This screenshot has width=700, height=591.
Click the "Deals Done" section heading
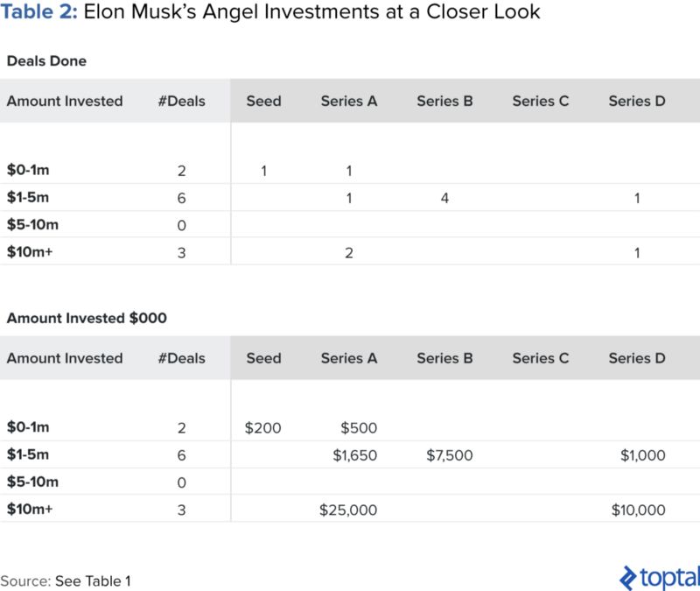(x=46, y=61)
